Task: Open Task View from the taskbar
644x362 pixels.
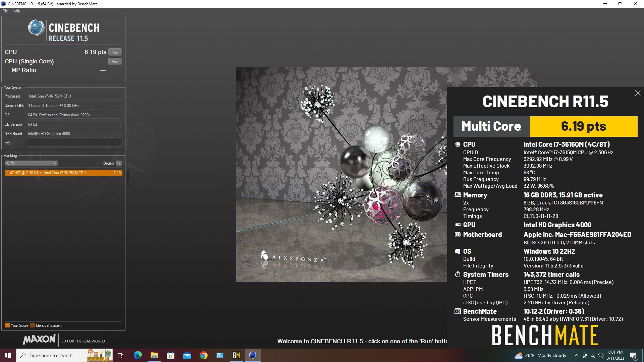Action: click(121, 355)
